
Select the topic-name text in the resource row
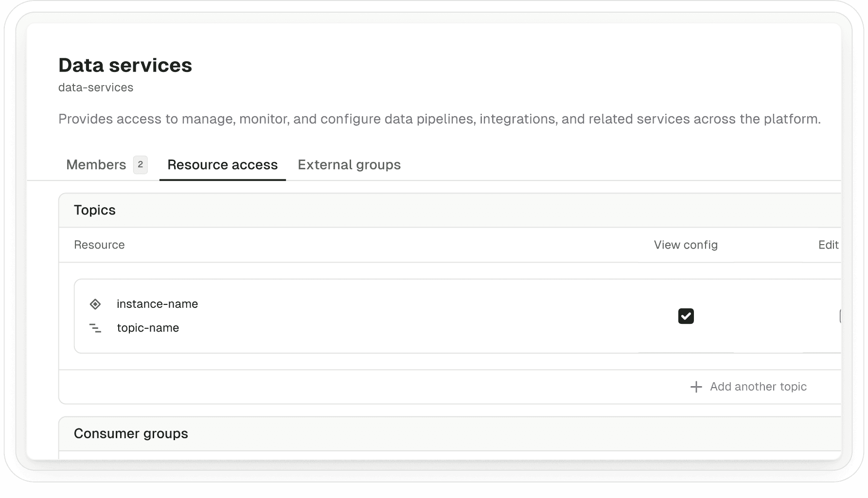pos(148,328)
